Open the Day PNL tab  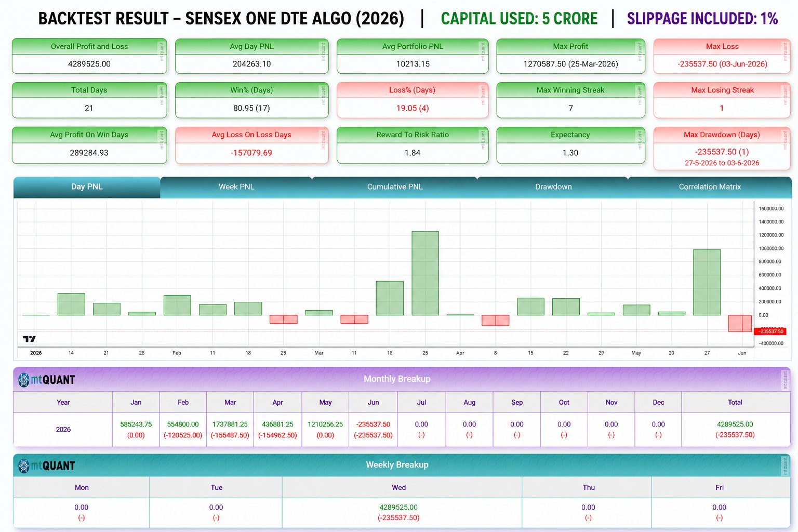[x=87, y=187]
